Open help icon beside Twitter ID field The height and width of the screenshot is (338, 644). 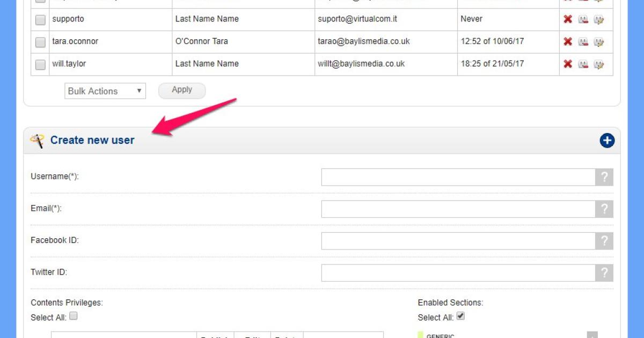[604, 273]
